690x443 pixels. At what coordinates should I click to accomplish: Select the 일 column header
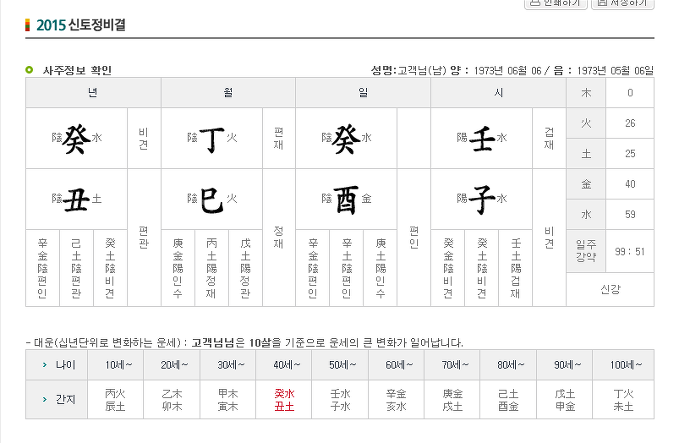[363, 92]
